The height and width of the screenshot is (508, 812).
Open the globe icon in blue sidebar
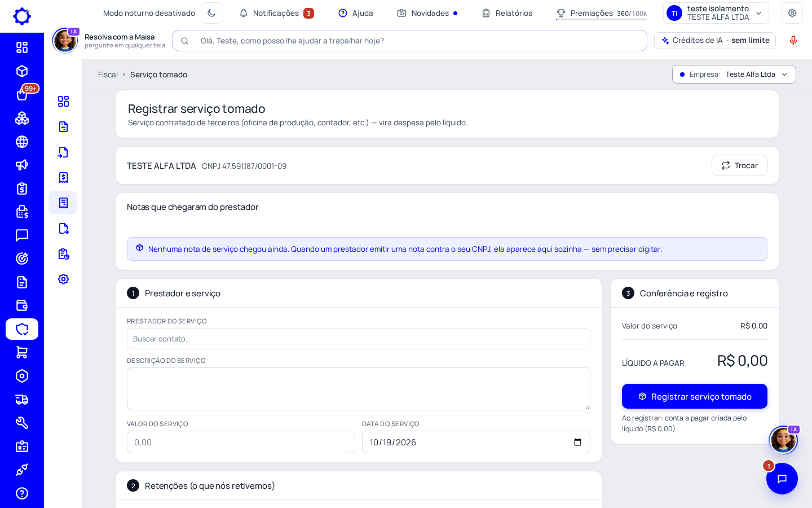point(22,142)
